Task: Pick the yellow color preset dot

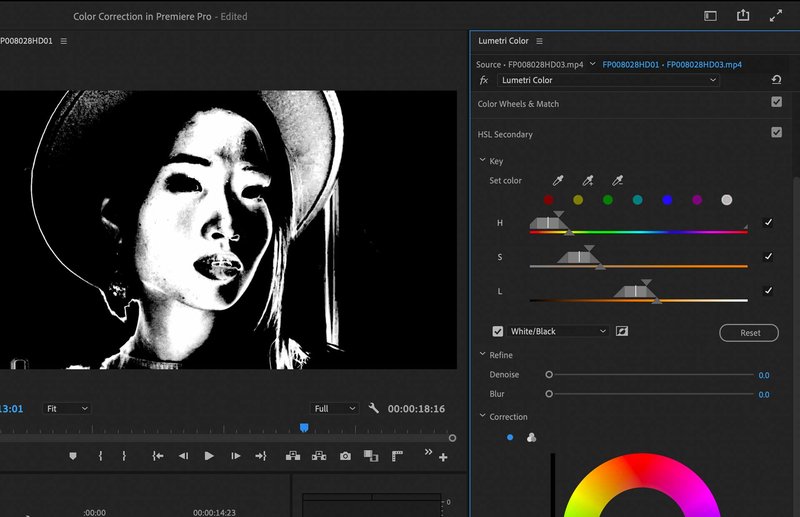Action: click(578, 200)
